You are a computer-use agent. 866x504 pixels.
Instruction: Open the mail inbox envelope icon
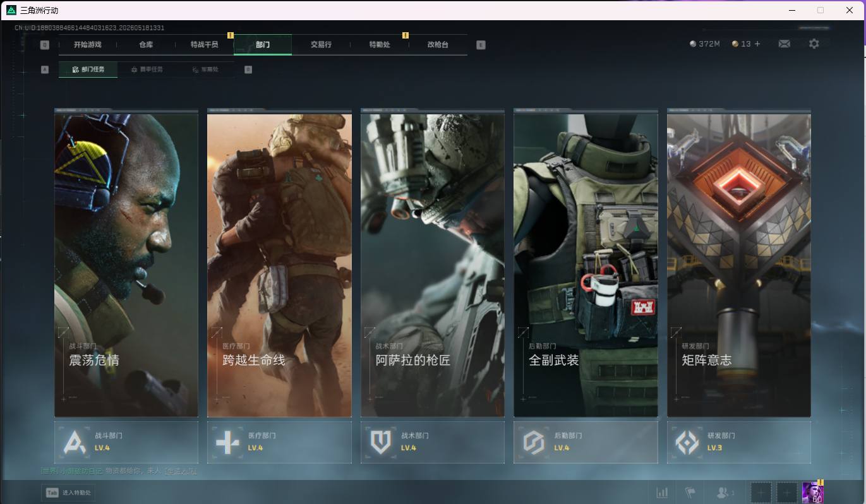coord(784,44)
